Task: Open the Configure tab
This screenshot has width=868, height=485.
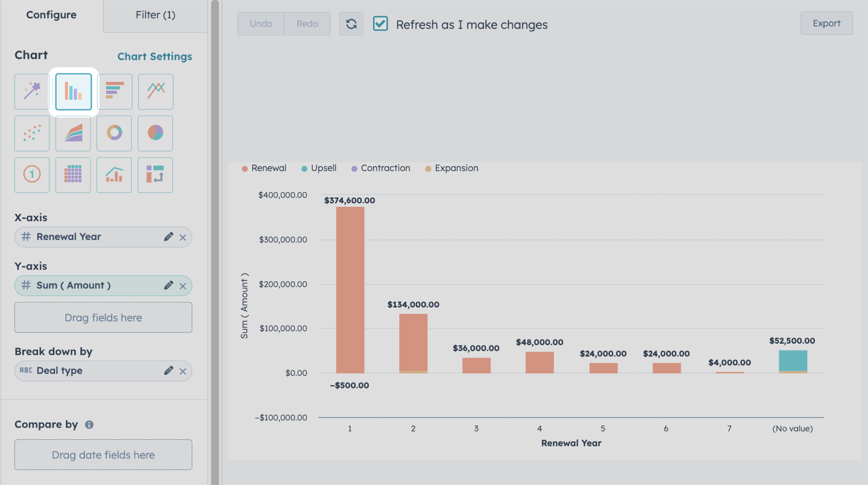Action: [51, 15]
